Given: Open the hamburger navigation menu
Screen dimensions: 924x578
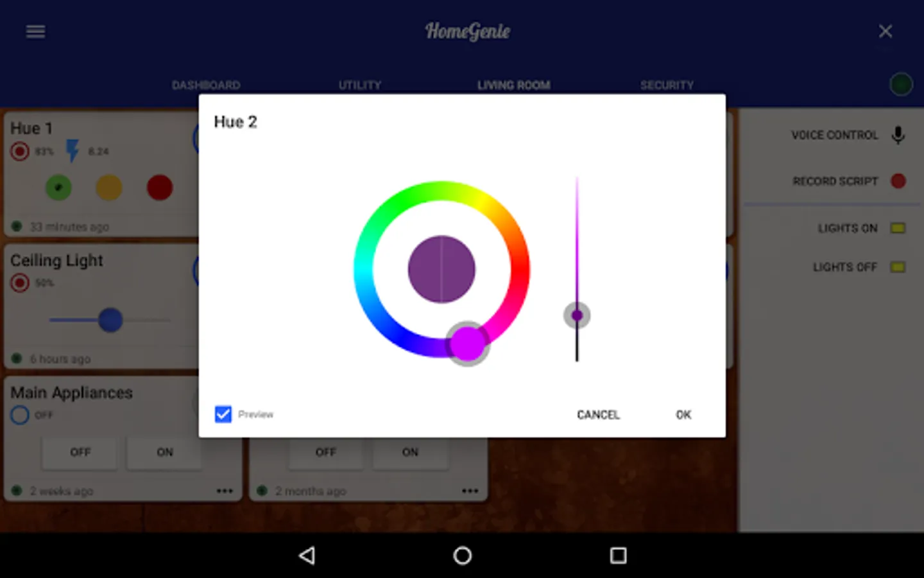Looking at the screenshot, I should (x=35, y=31).
